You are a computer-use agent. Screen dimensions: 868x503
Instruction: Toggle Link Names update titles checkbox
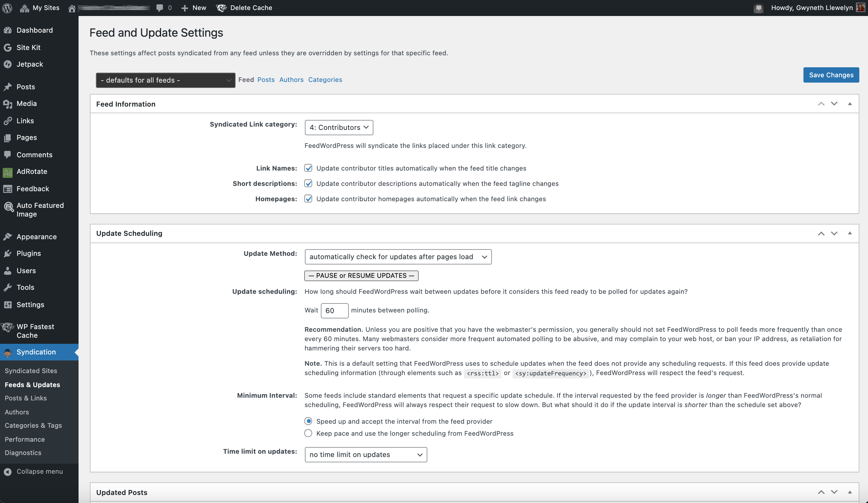308,168
